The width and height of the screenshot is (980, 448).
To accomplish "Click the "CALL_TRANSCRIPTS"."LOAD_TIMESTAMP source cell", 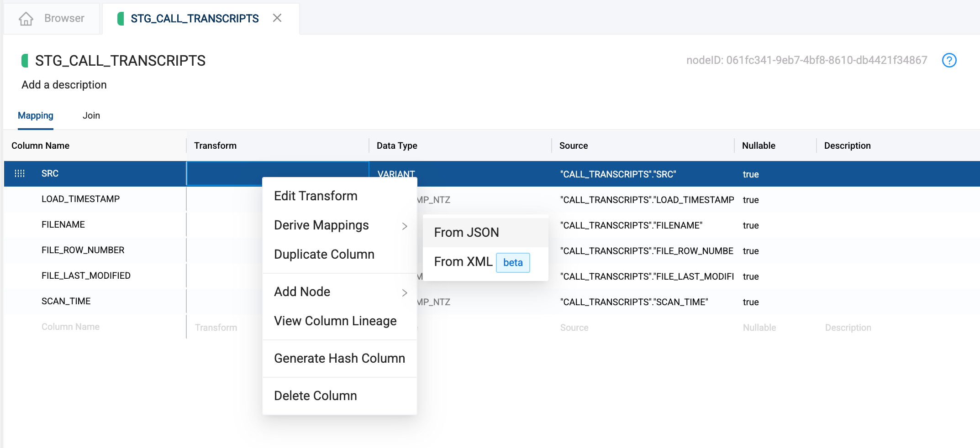I will [x=647, y=200].
